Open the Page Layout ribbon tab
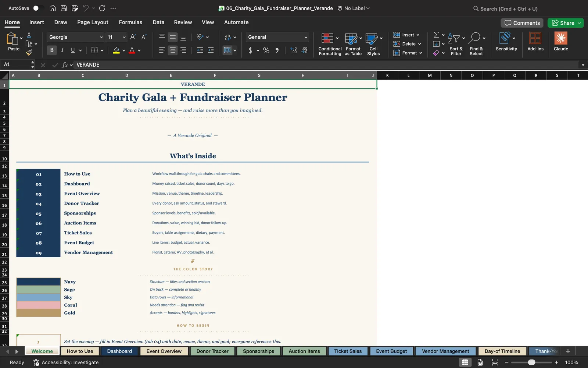This screenshot has width=588, height=368. tap(93, 22)
